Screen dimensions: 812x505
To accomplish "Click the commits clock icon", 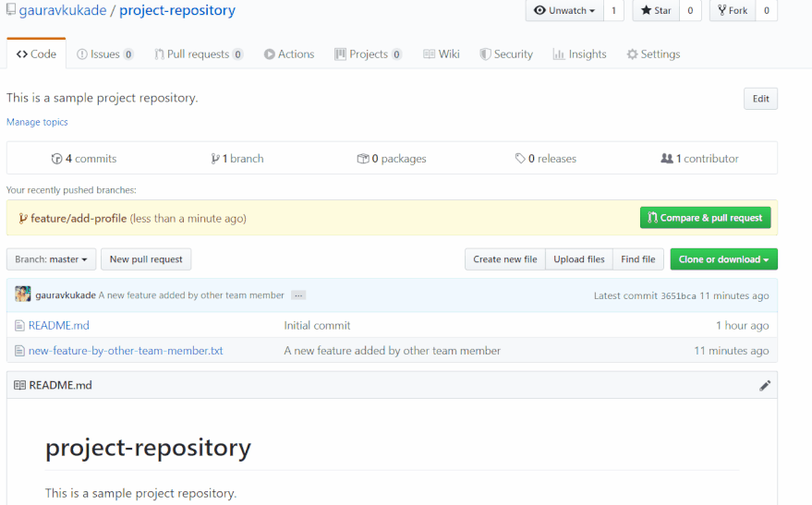I will pos(56,159).
